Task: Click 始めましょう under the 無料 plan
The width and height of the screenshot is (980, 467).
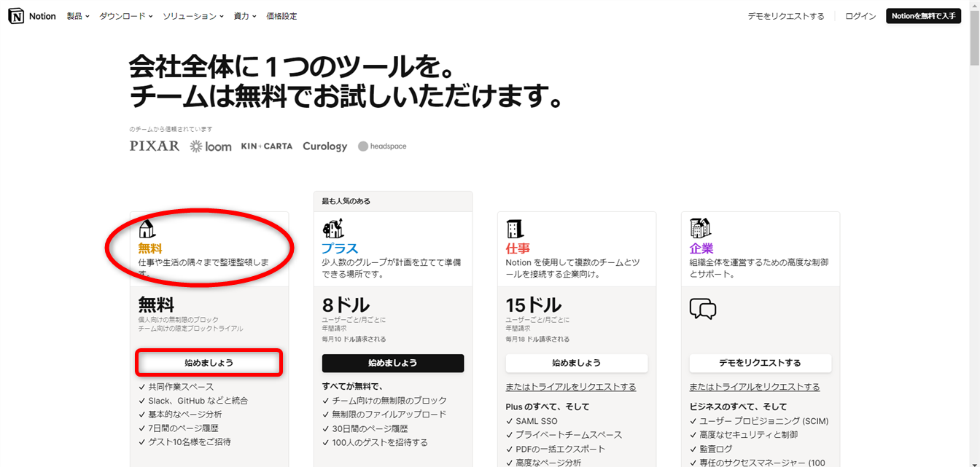Action: click(209, 363)
